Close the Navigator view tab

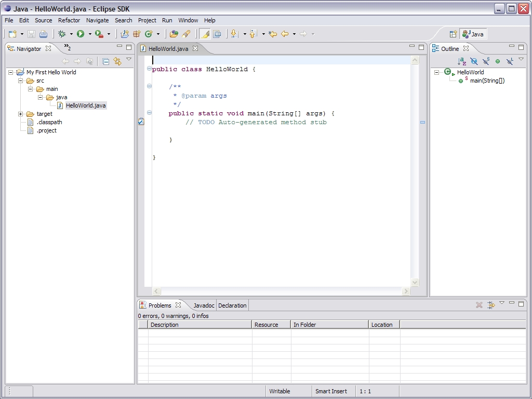48,48
